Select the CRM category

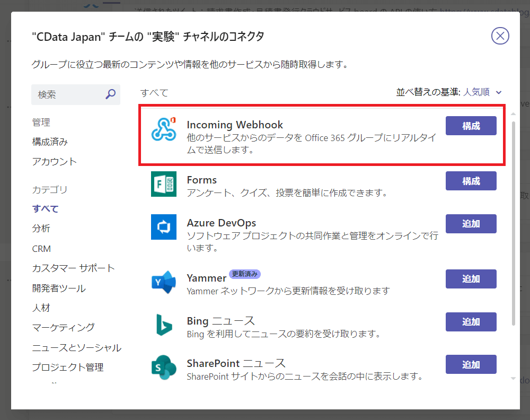pos(41,249)
